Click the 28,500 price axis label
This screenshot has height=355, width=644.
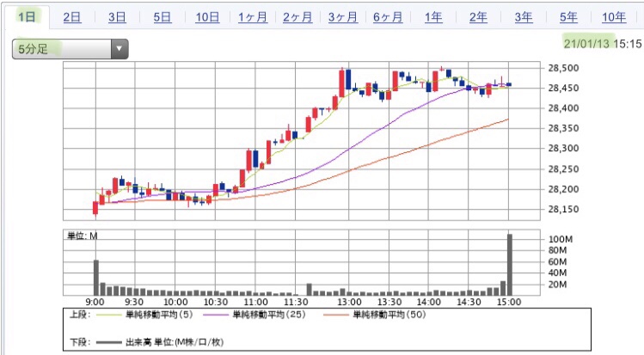pos(563,68)
